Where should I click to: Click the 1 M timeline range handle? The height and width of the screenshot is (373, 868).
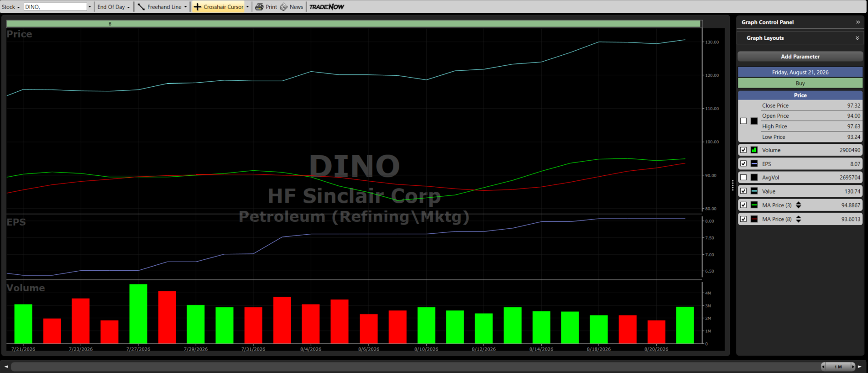click(838, 367)
